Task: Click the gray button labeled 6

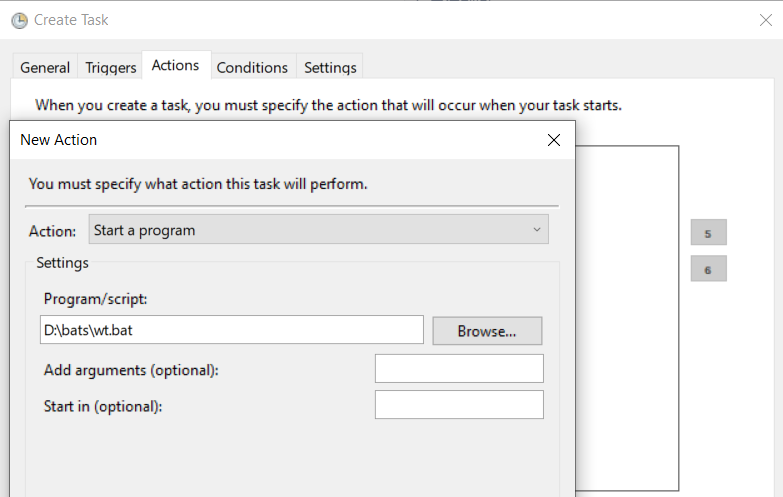Action: coord(709,269)
